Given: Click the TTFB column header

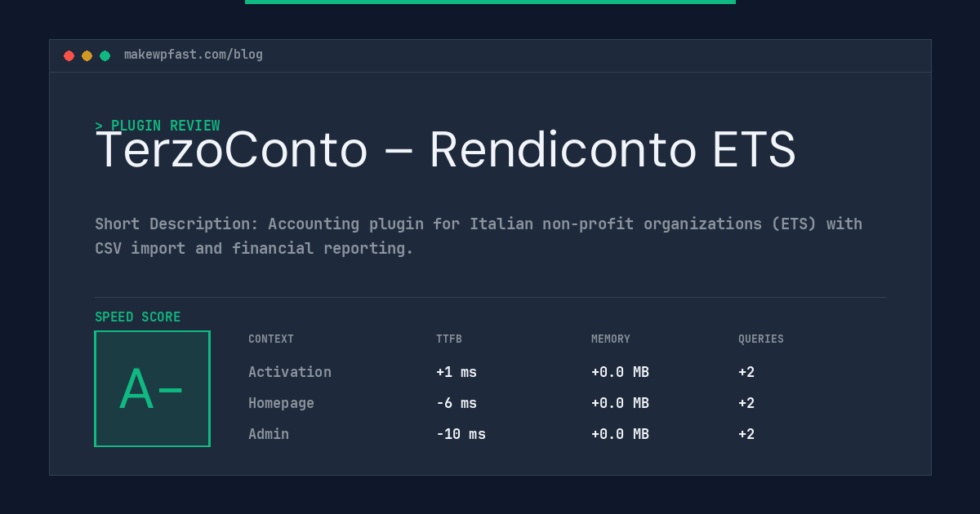Looking at the screenshot, I should click(x=449, y=339).
